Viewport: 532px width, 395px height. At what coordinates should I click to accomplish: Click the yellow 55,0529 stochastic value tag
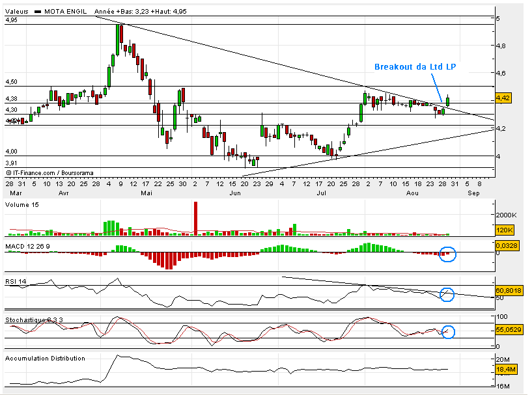(x=509, y=329)
